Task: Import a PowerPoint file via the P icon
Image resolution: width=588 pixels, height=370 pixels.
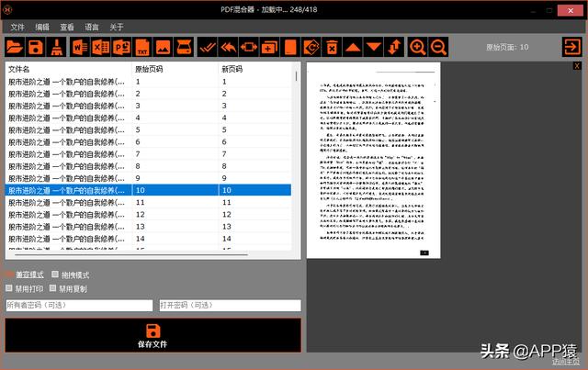Action: pyautogui.click(x=122, y=47)
